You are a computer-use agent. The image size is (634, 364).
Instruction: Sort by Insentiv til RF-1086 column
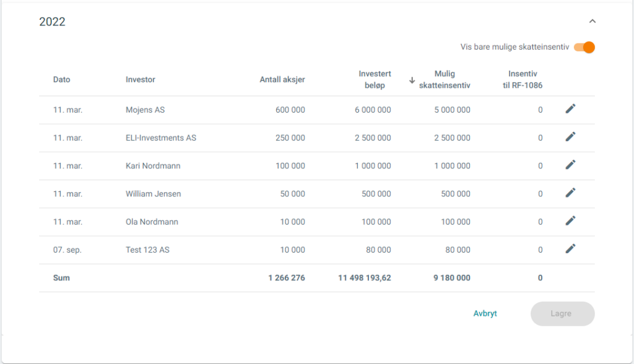(x=523, y=80)
